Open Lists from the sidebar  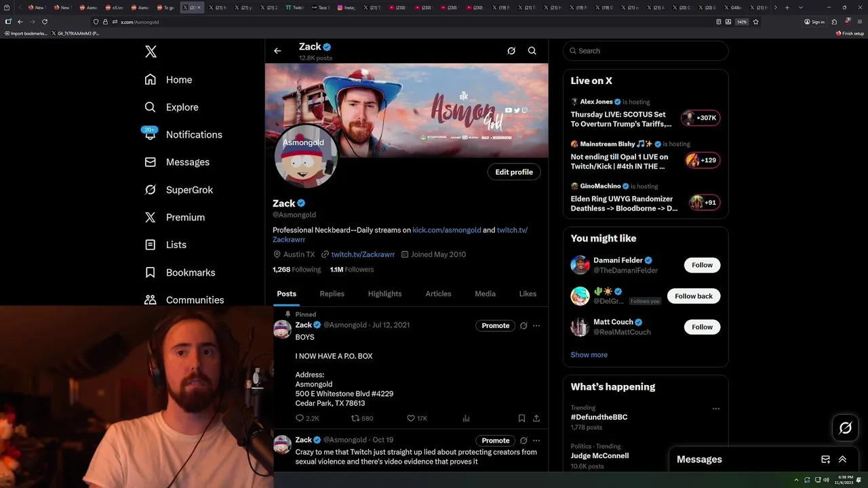165,245
